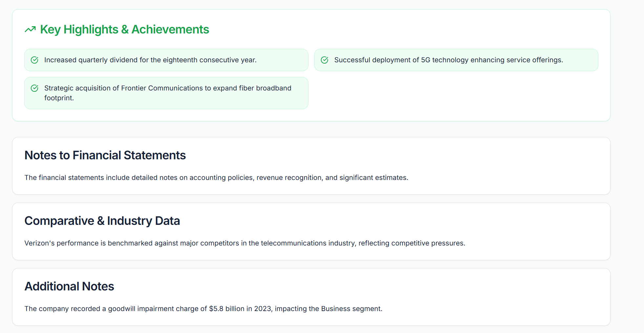Click the Comparative & Industry Data heading

pyautogui.click(x=102, y=221)
